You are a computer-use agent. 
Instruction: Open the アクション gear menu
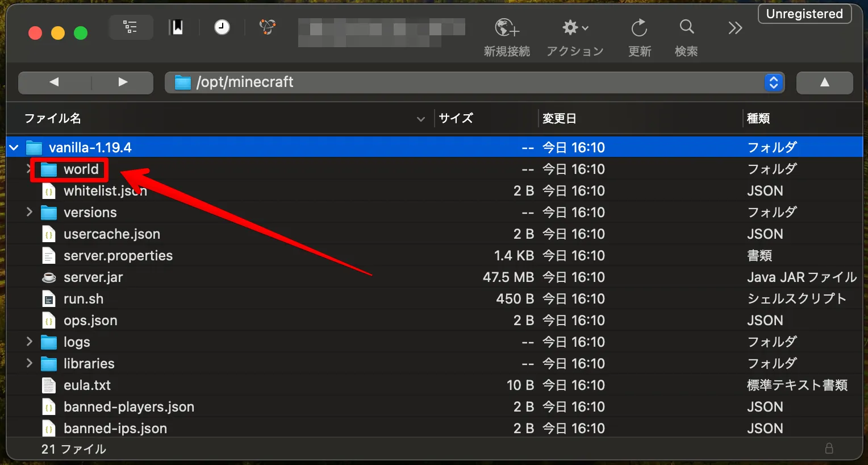click(575, 38)
